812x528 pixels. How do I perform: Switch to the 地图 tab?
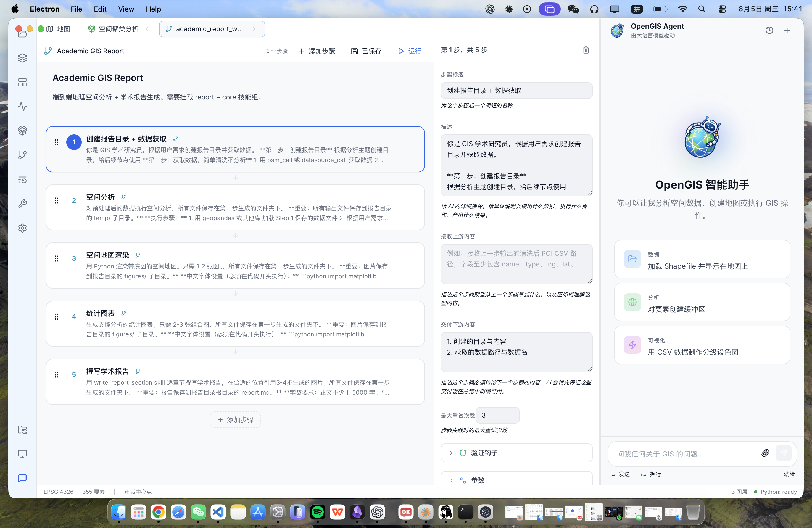pos(58,29)
